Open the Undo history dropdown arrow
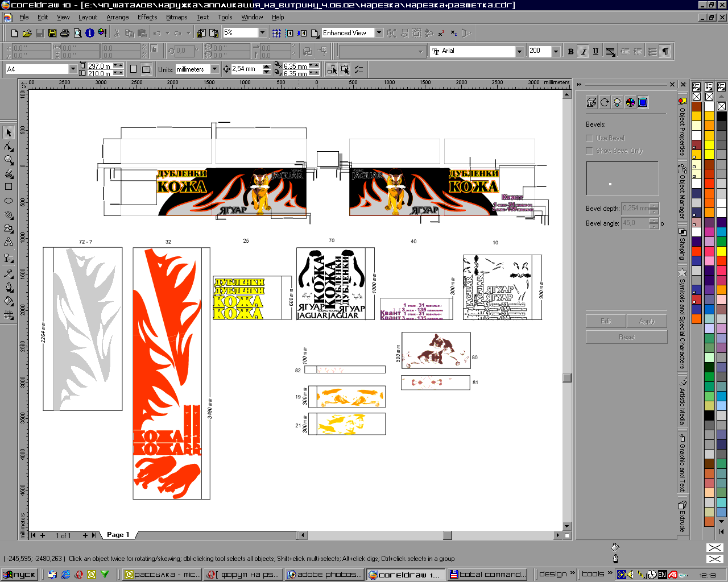 coord(168,33)
